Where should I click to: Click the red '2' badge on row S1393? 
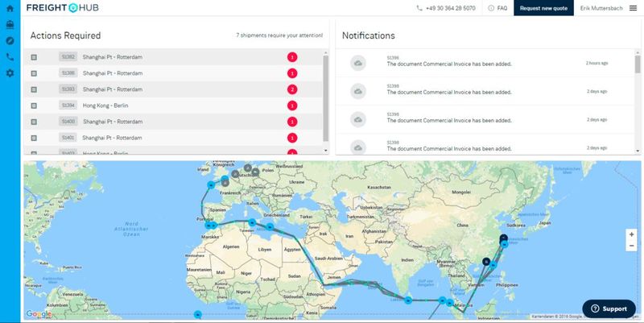[x=292, y=89]
